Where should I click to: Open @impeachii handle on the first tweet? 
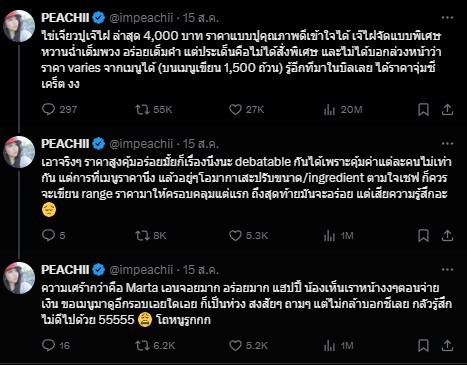(x=141, y=18)
